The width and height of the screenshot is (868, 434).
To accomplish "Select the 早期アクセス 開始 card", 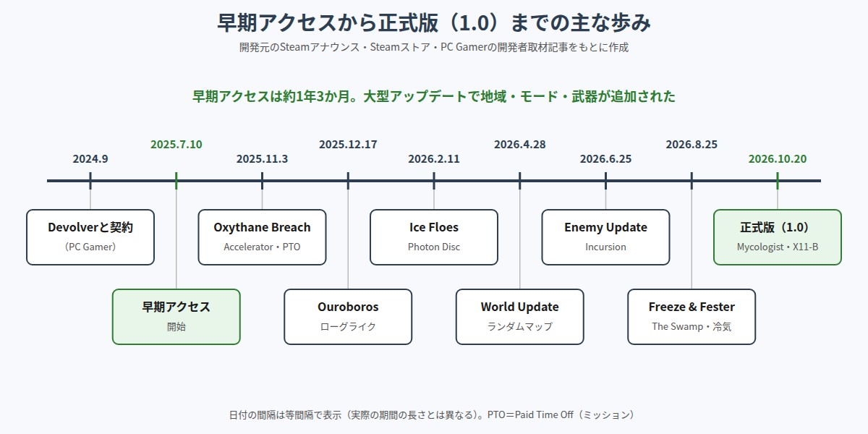I will (176, 317).
